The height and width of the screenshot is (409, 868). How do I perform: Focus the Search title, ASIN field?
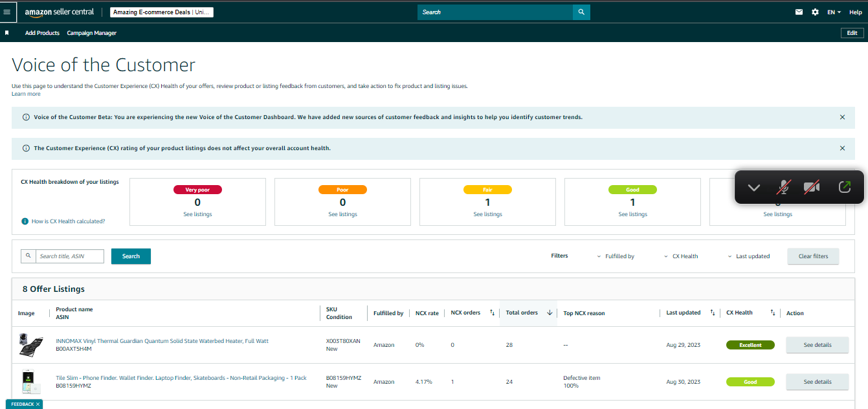tap(69, 256)
